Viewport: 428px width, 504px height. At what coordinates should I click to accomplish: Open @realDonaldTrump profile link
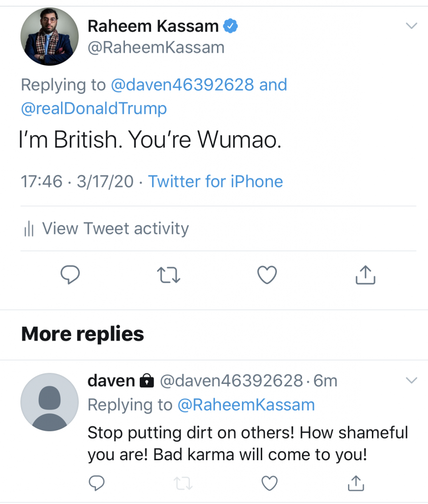[x=93, y=108]
